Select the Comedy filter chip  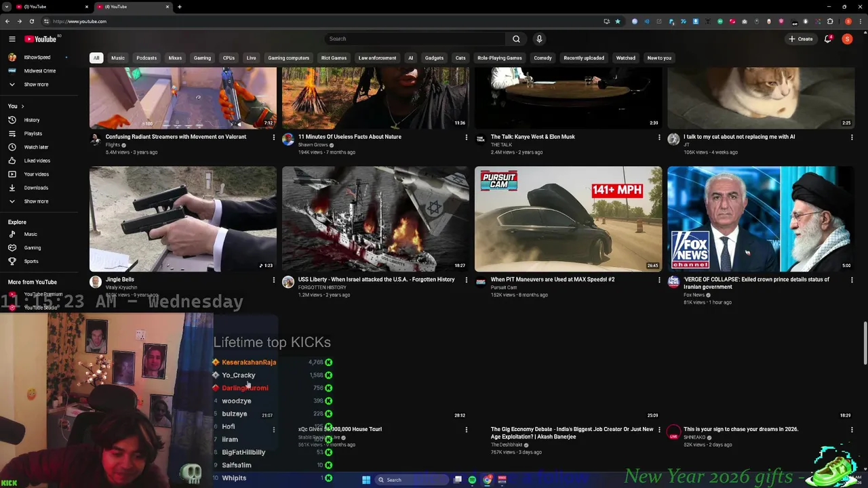tap(542, 58)
